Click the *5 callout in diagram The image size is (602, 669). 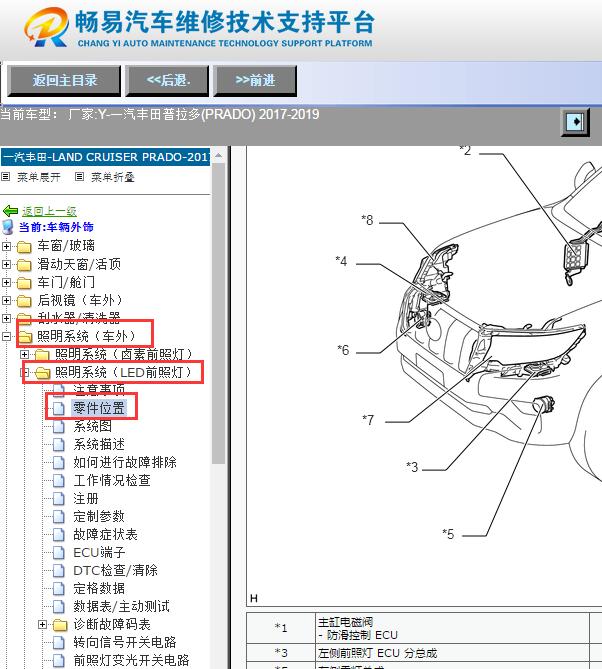(x=448, y=534)
